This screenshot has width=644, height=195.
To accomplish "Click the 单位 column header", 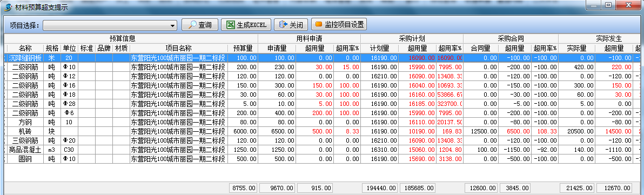I will click(69, 49).
